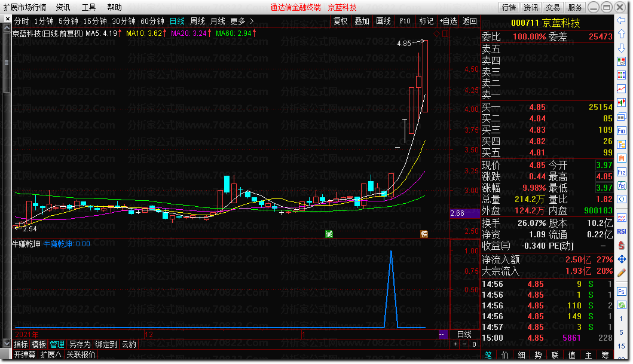
Task: Expand the 更多 periods dropdown
Action: point(242,22)
